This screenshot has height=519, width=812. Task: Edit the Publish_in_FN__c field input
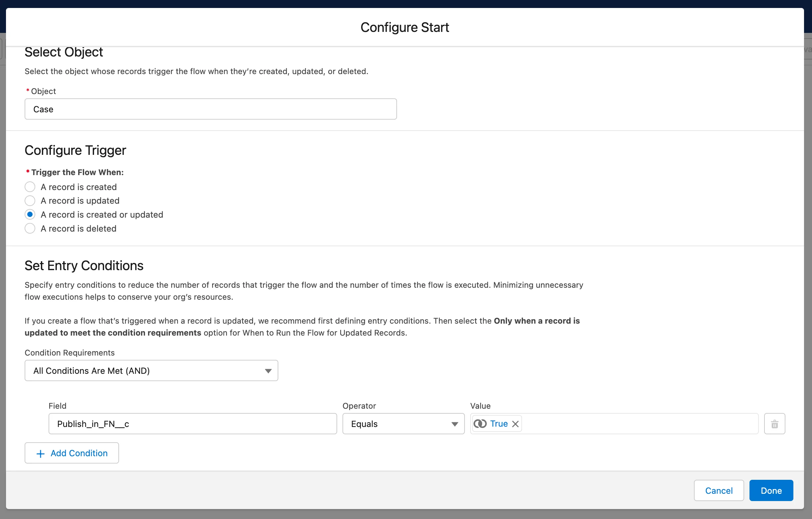point(192,424)
